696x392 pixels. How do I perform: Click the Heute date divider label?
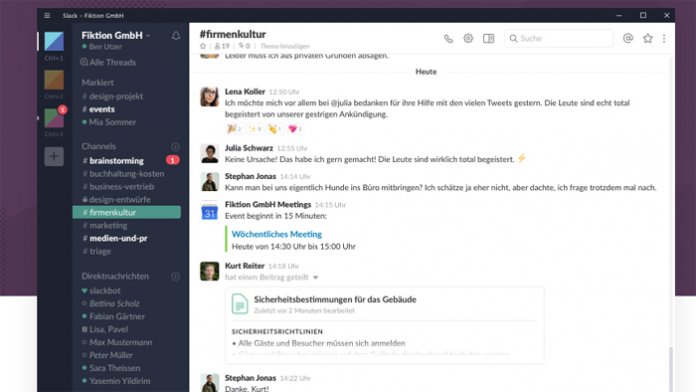(426, 71)
